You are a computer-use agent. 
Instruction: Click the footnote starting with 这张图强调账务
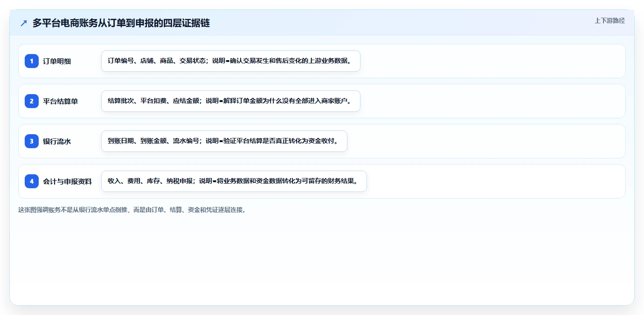(x=132, y=210)
